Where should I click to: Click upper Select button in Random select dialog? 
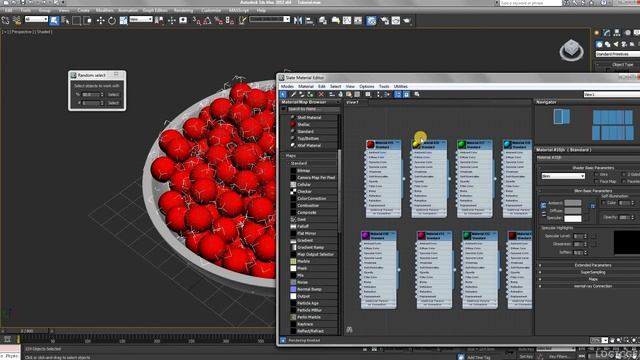[x=113, y=95]
